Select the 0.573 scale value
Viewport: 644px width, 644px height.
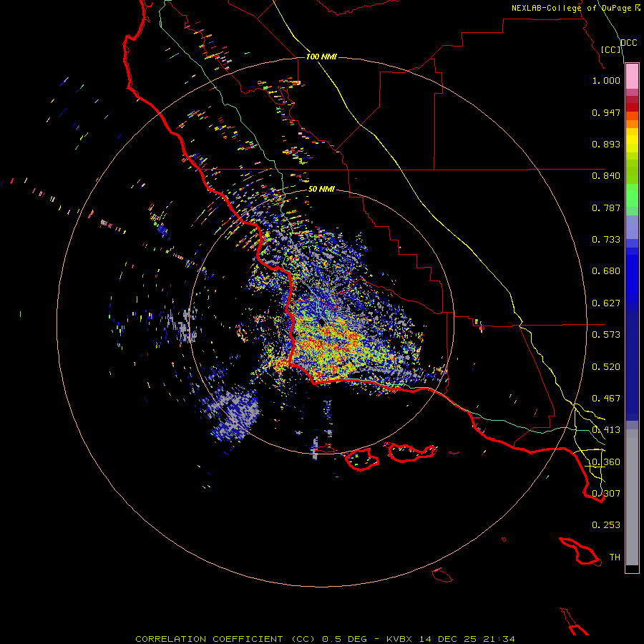pos(606,335)
